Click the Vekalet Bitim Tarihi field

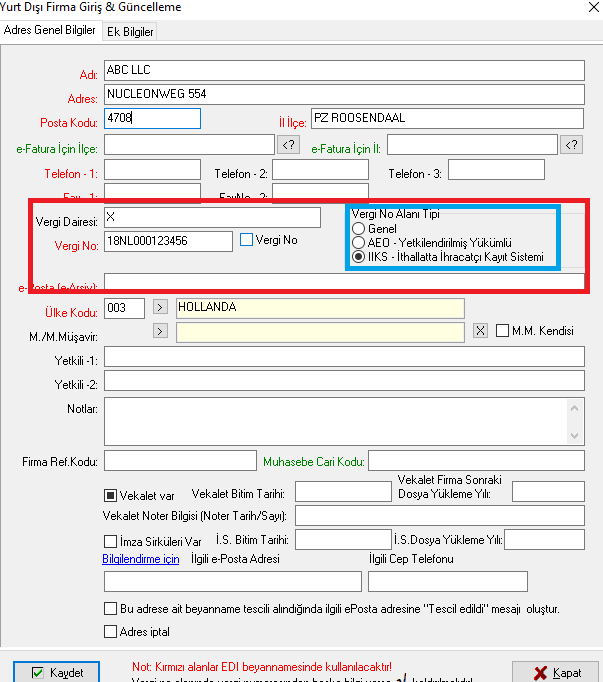(x=343, y=491)
